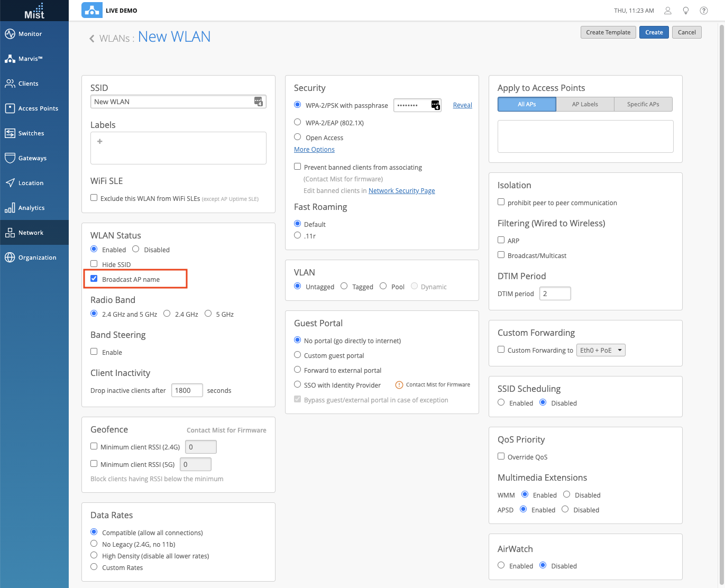The width and height of the screenshot is (725, 588).
Task: Click the Gateways shield icon
Action: pyautogui.click(x=10, y=158)
